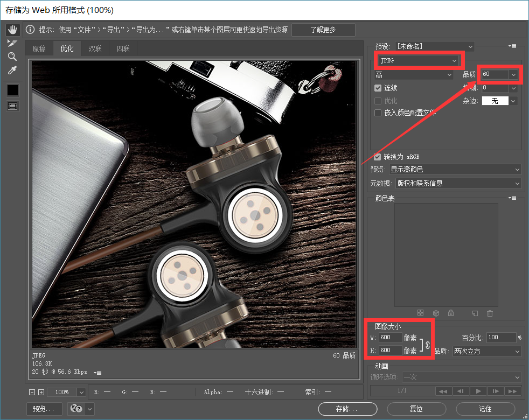This screenshot has width=529, height=420.
Task: Open the 两次立方 resampling dropdown
Action: tap(486, 351)
